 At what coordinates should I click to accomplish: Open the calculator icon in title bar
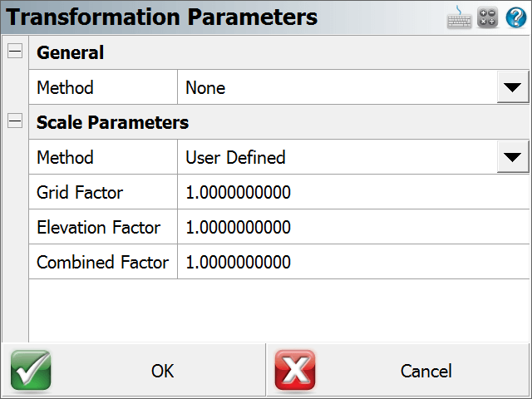488,17
